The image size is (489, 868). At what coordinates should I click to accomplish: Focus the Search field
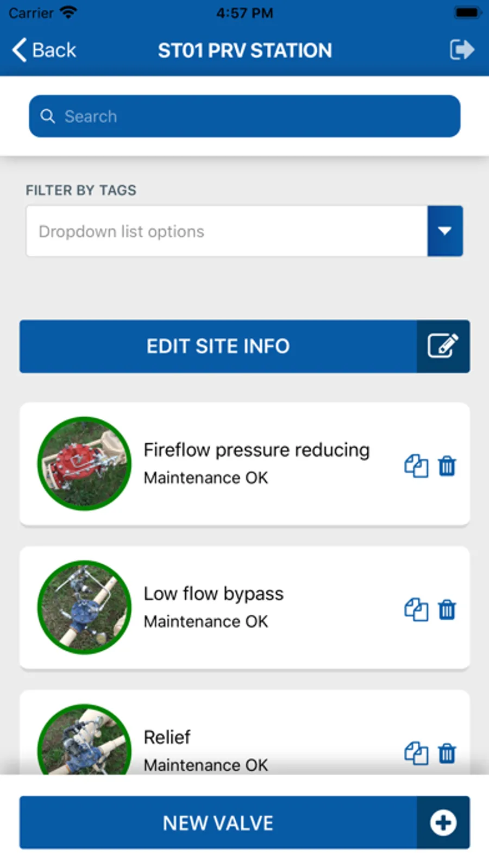(x=244, y=116)
